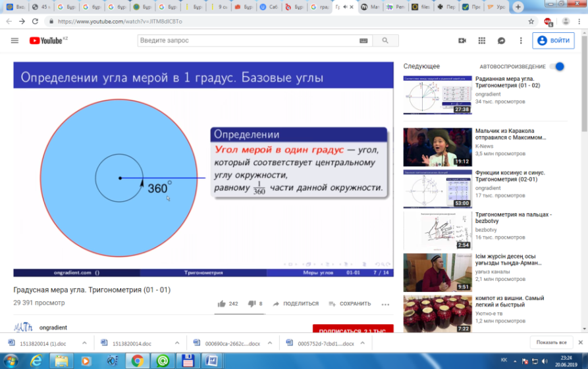Switch to the 'Уро' browser tab

click(x=497, y=7)
